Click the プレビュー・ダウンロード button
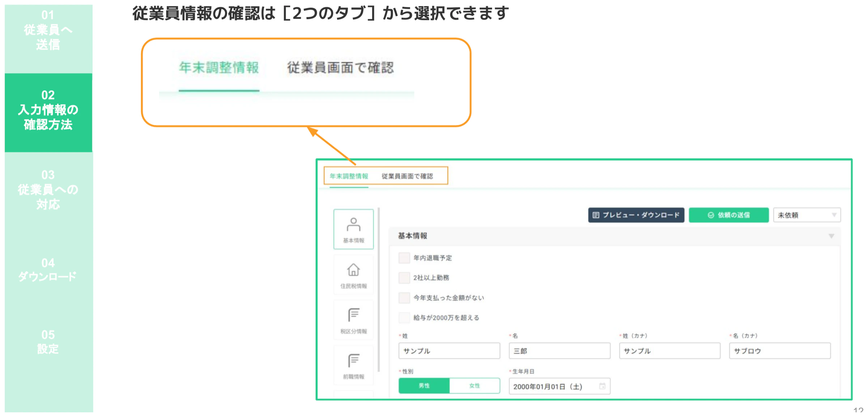Viewport: 868px width, 417px height. (636, 215)
